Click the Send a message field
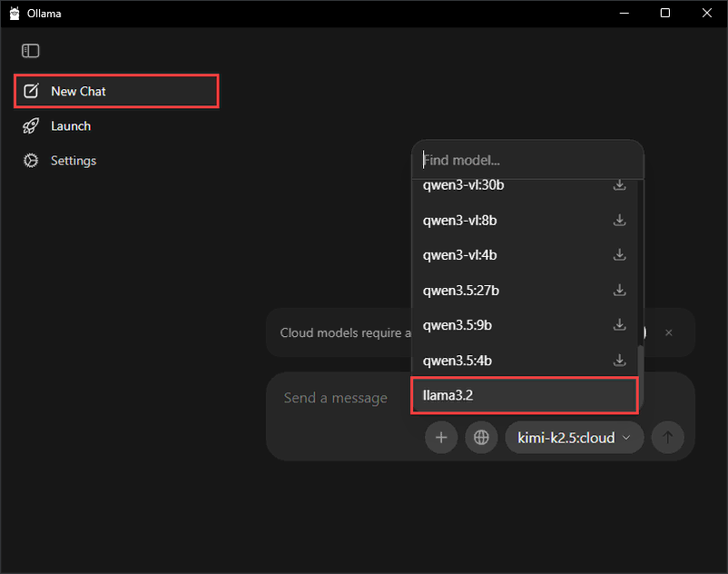728x574 pixels. pyautogui.click(x=336, y=398)
